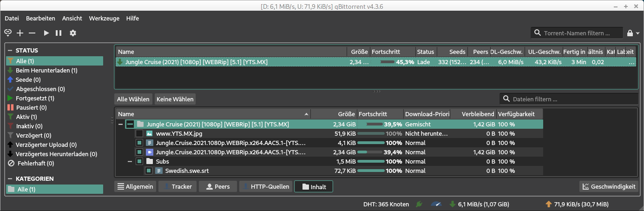
Task: Open the dropdown arrow beside the lock
Action: (637, 33)
